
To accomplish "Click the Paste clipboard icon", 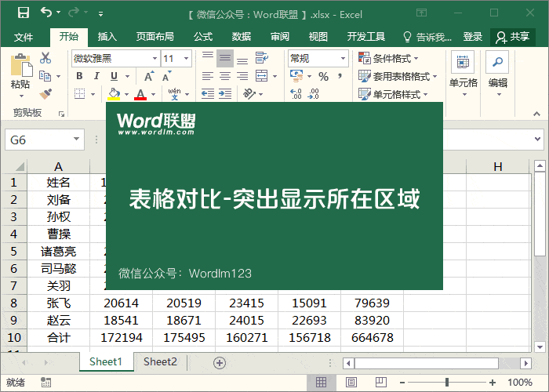I will (x=21, y=65).
